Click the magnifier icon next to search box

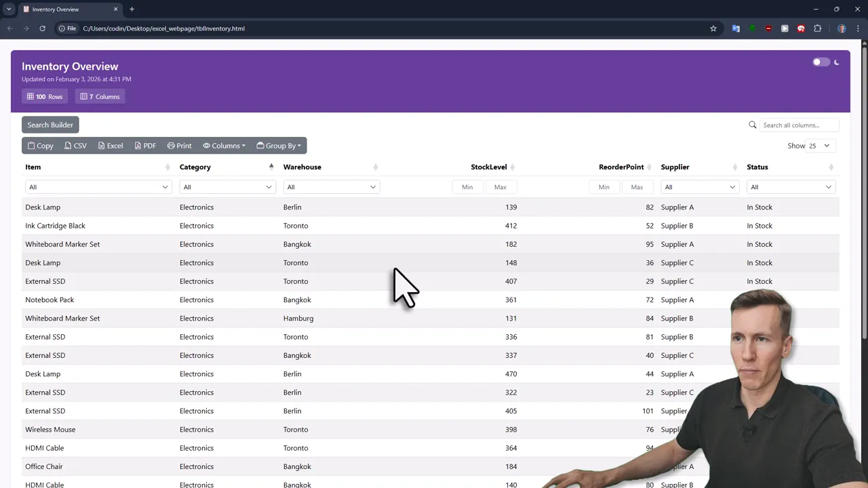(x=753, y=125)
